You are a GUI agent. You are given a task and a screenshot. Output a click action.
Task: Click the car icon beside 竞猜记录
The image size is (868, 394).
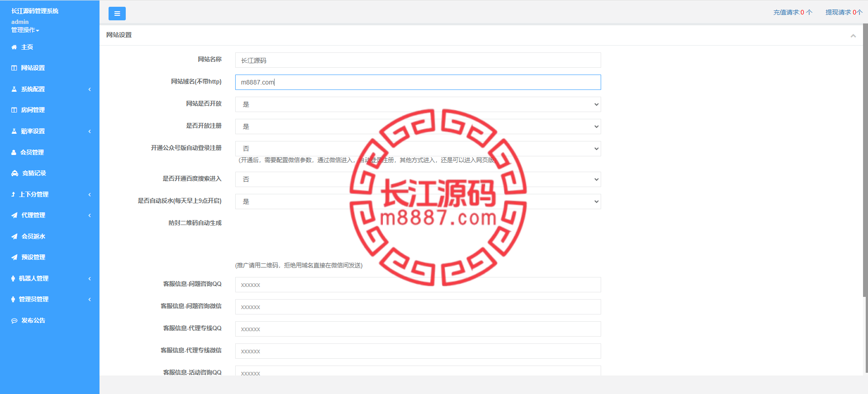(14, 173)
